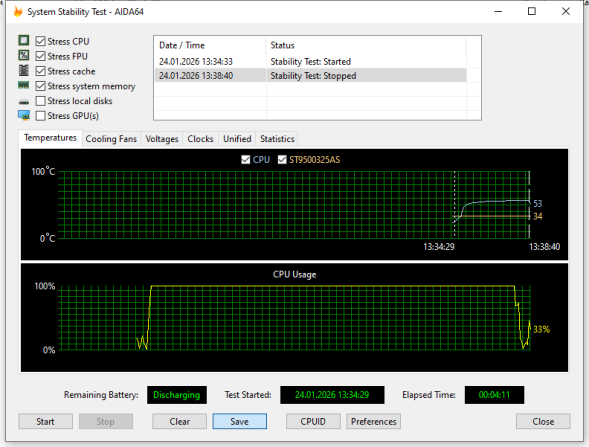
Task: Hide the CPU temperature graph line
Action: 246,160
